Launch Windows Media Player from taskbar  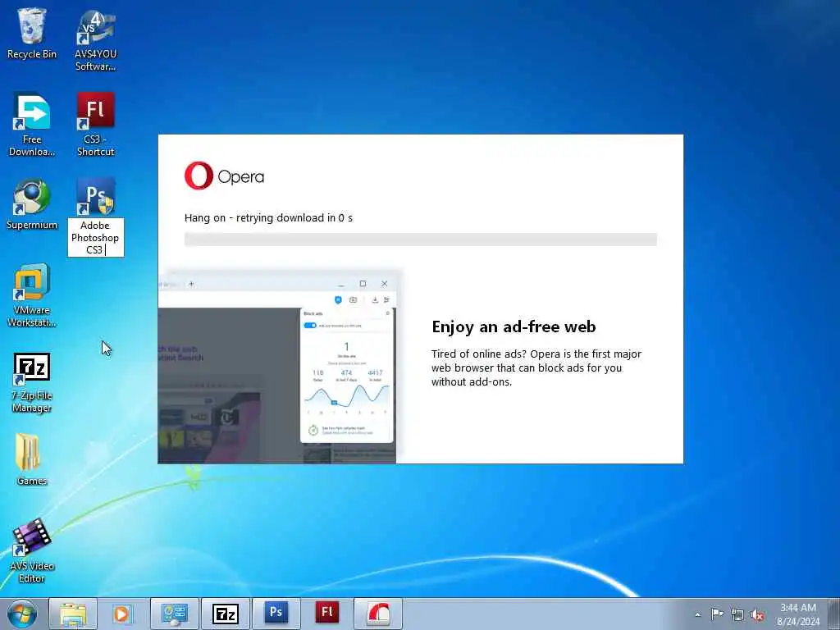tap(123, 614)
